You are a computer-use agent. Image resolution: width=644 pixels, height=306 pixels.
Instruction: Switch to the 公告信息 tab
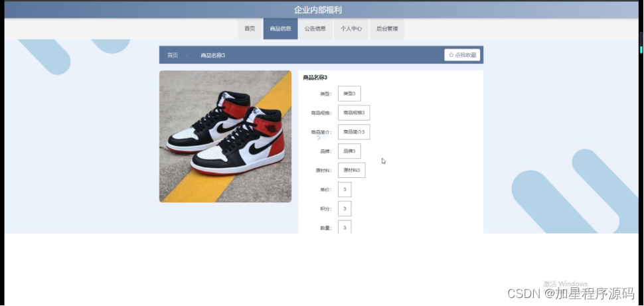315,29
